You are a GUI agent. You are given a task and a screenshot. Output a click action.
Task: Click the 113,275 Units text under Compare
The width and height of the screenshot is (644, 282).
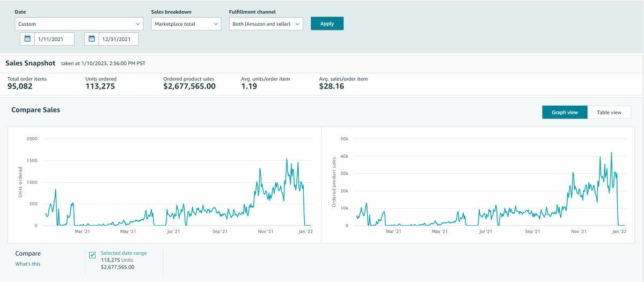pos(117,260)
